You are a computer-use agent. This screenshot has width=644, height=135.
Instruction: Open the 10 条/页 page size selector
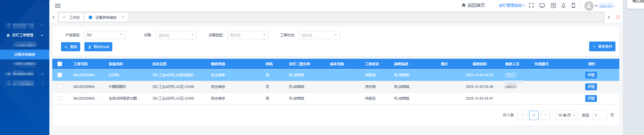pyautogui.click(x=566, y=115)
